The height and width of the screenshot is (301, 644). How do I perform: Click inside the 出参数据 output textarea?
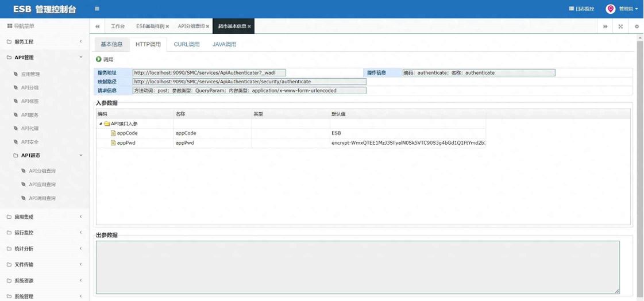coord(358,267)
